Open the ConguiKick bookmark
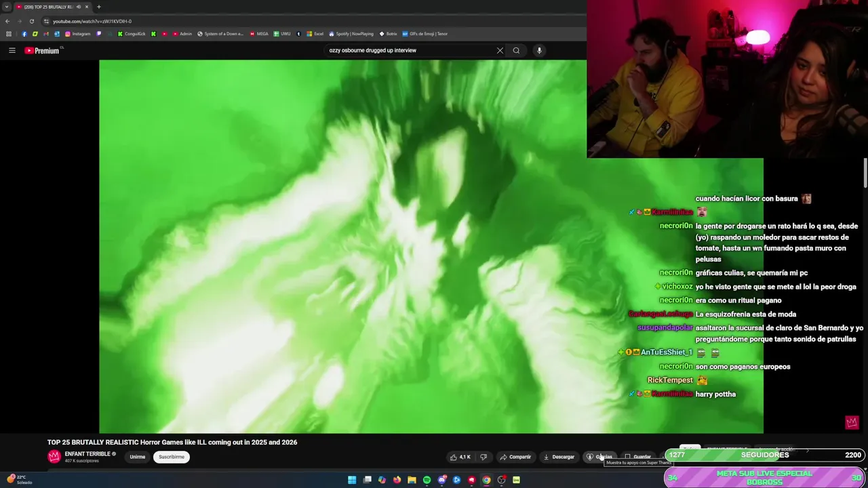This screenshot has height=488, width=868. tap(132, 33)
